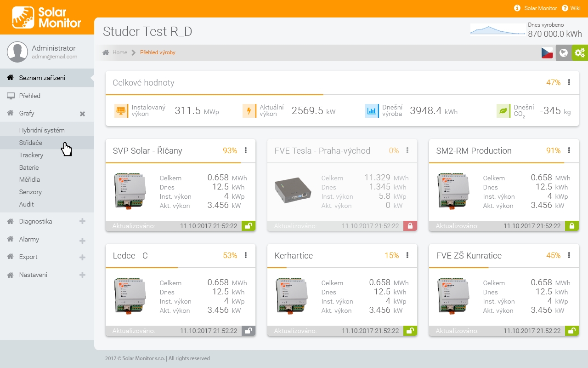This screenshot has width=588, height=368.
Task: Click the Home icon in breadcrumb
Action: (106, 52)
